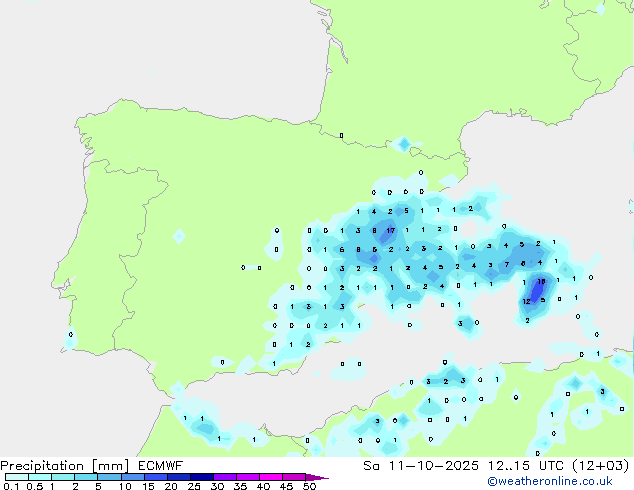Click the '30' legend scale label

pos(217,486)
